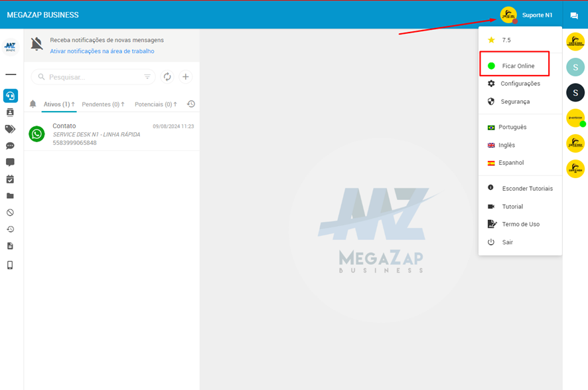The height and width of the screenshot is (390, 588).
Task: Switch to the Pendentes tab
Action: 103,104
